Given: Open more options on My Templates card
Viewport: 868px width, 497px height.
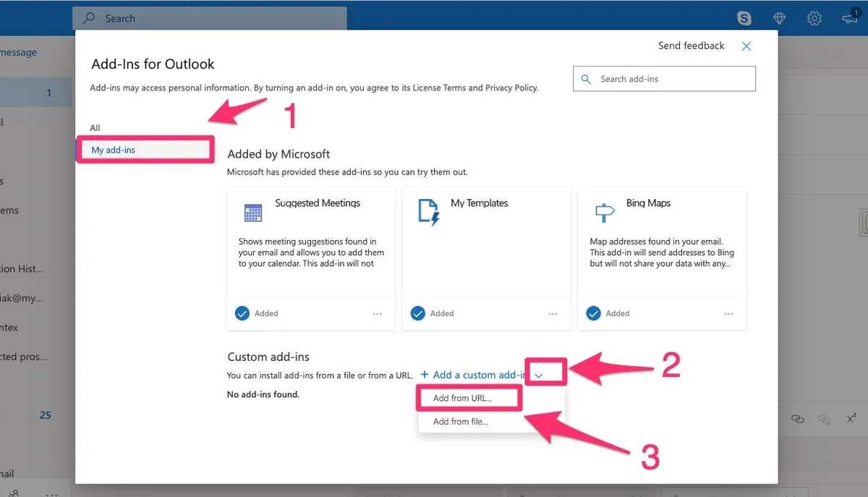Looking at the screenshot, I should pyautogui.click(x=553, y=314).
